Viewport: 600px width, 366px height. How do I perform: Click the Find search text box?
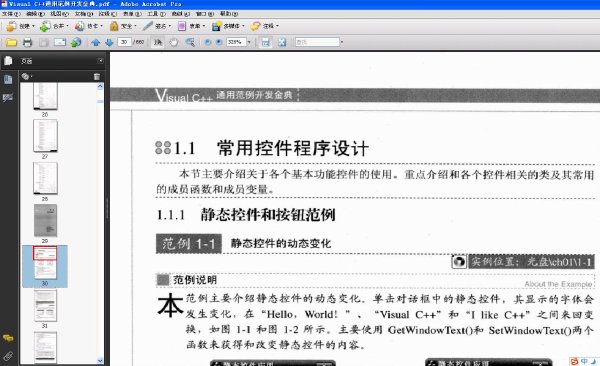317,42
